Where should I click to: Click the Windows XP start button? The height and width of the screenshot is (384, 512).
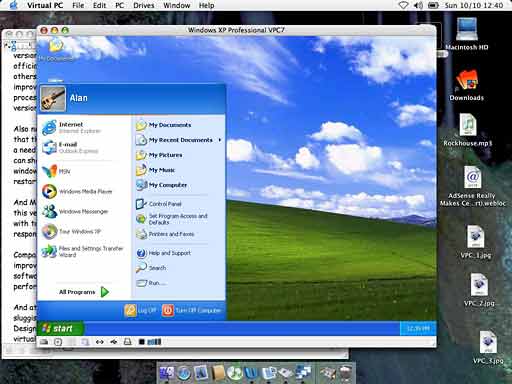[x=60, y=329]
